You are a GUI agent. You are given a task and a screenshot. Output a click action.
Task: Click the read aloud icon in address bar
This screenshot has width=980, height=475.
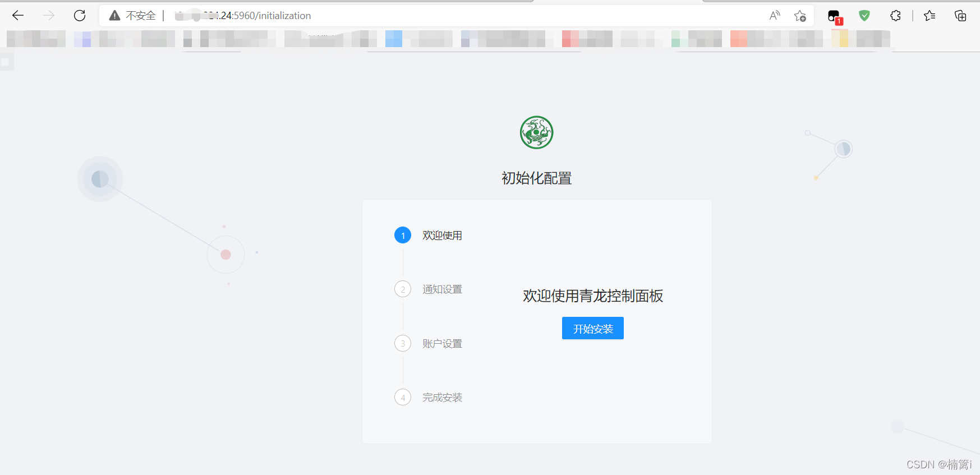[x=775, y=16]
